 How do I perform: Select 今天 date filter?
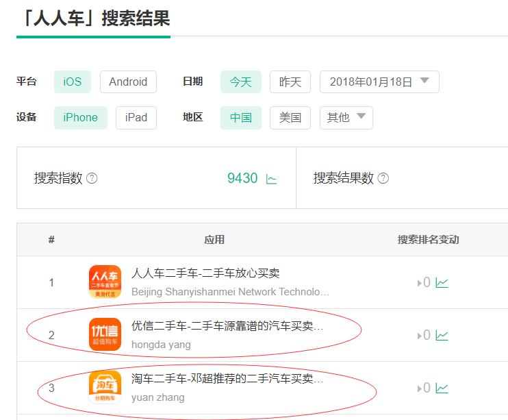pos(241,82)
